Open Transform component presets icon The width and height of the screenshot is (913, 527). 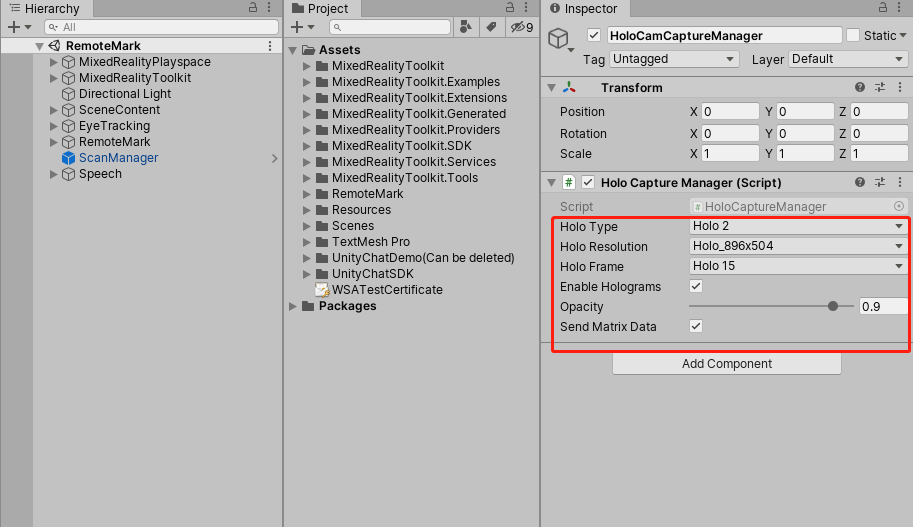[x=880, y=87]
